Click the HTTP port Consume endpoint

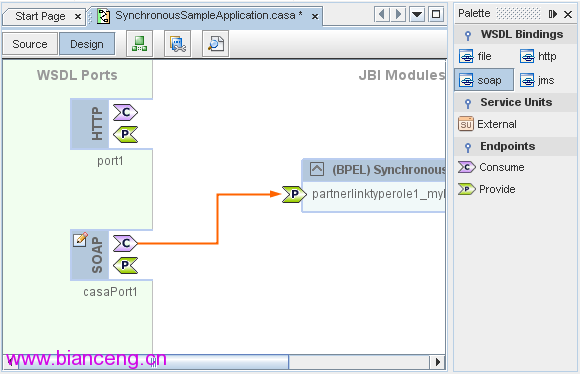point(125,112)
